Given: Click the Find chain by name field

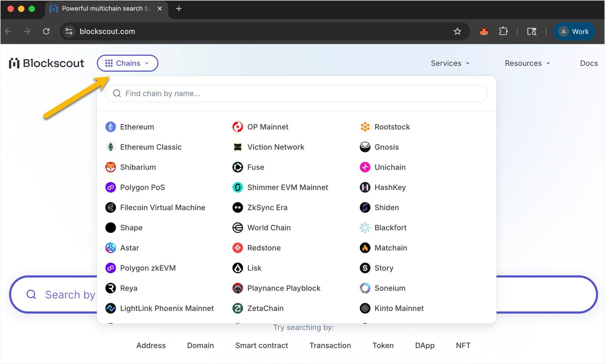Looking at the screenshot, I should point(296,93).
